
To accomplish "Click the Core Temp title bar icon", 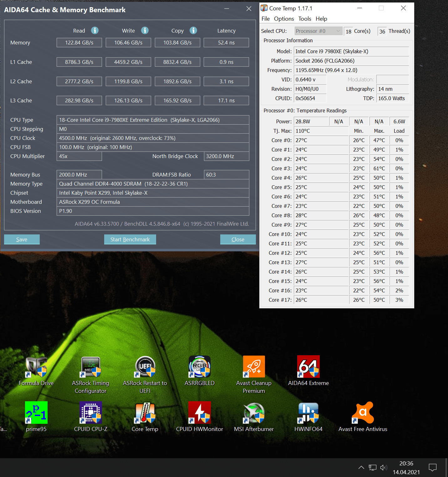I will pyautogui.click(x=264, y=8).
